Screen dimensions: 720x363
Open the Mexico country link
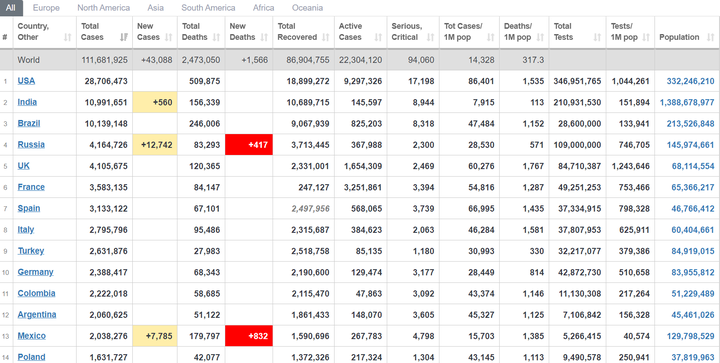point(32,335)
